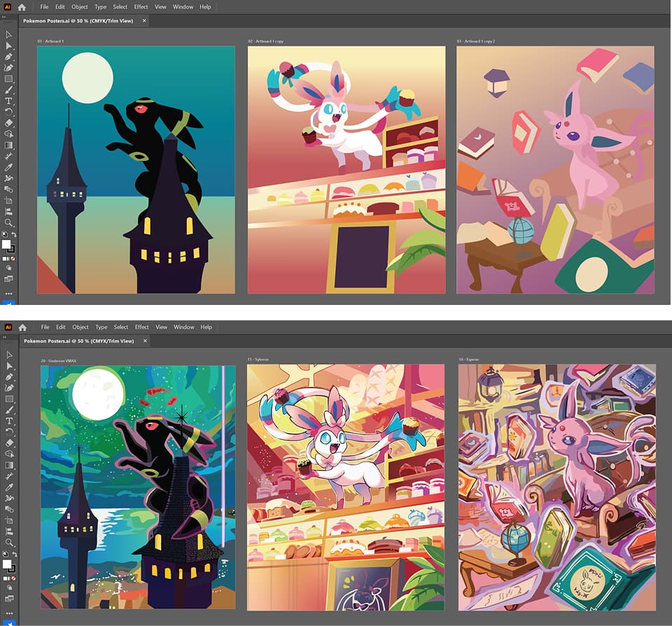Pick the Pen tool in the bottom window
Image resolution: width=672 pixels, height=626 pixels.
pyautogui.click(x=9, y=377)
